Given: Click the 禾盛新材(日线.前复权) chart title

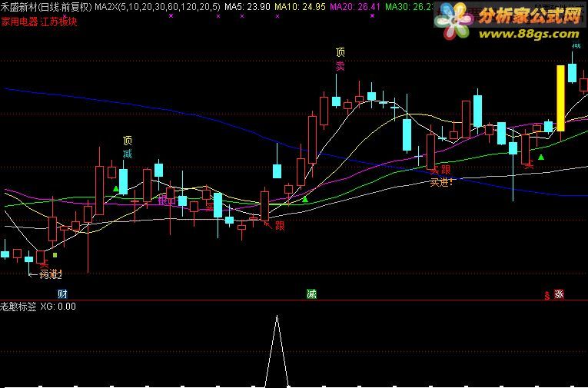Looking at the screenshot, I should click(46, 7).
